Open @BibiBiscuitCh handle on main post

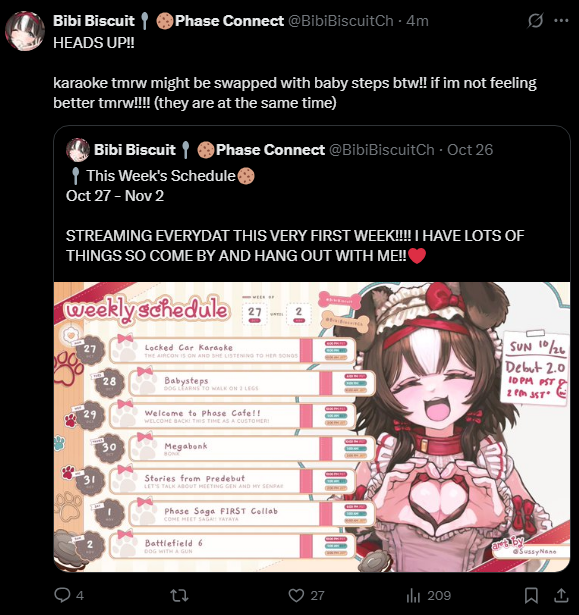click(x=341, y=21)
